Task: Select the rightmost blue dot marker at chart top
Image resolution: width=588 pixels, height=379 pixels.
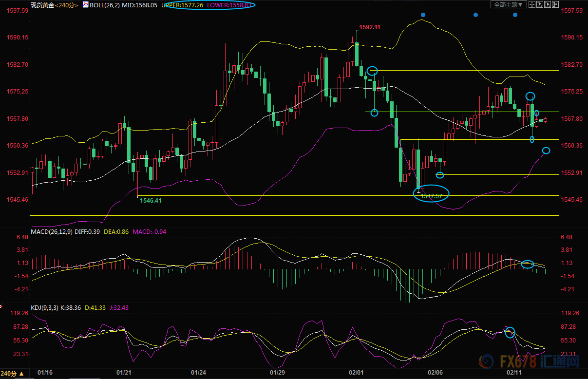Action: tap(515, 15)
